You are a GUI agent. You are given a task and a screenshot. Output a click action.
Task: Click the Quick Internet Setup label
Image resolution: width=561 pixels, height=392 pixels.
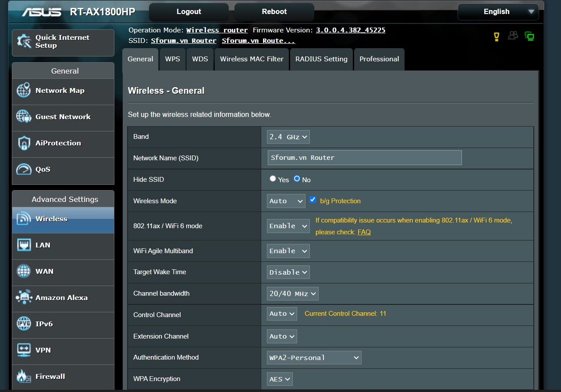[x=62, y=42]
